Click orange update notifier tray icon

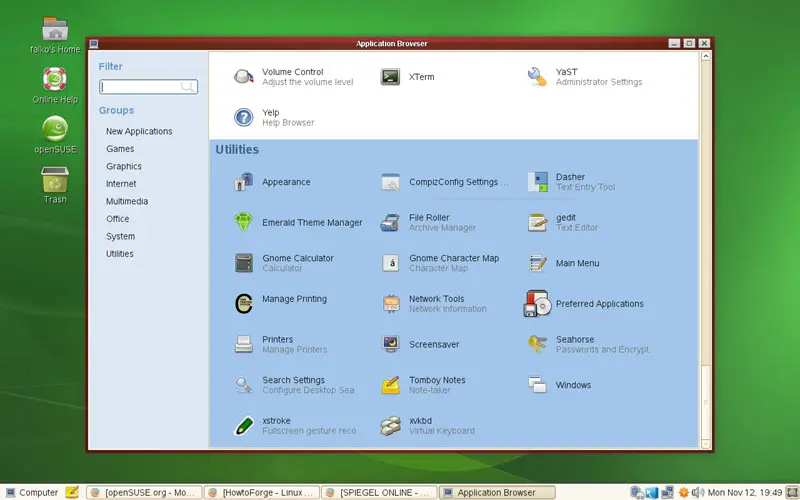click(x=683, y=492)
